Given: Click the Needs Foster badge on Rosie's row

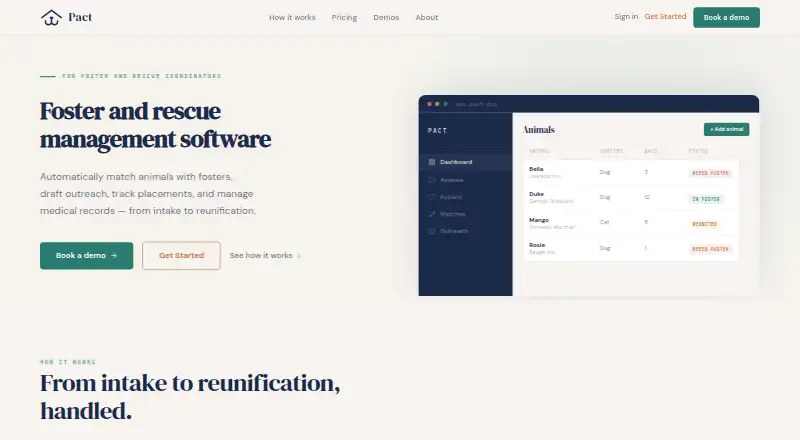Looking at the screenshot, I should click(710, 249).
